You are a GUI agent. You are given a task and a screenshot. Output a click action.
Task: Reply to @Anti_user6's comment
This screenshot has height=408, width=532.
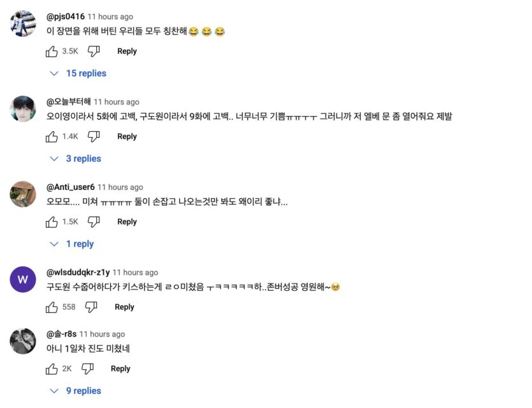pos(127,222)
